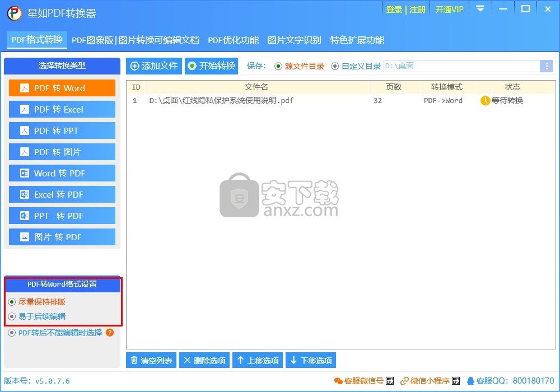Click the ID column header
The width and height of the screenshot is (560, 392).
pos(136,87)
